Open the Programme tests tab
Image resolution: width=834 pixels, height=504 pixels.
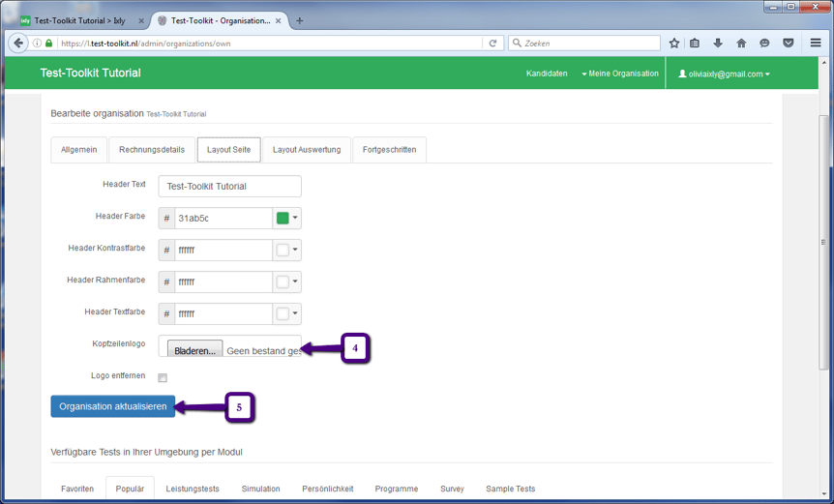point(397,489)
